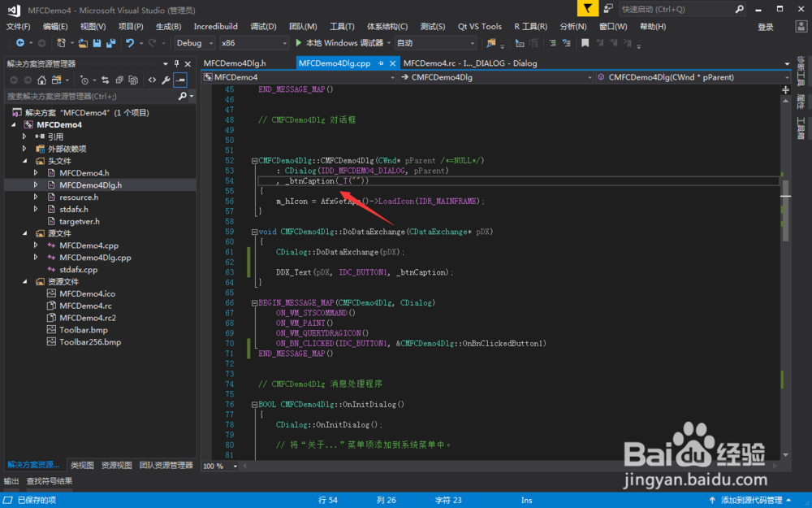Open the 100 % zoom dropdown
The height and width of the screenshot is (508, 812).
(220, 466)
